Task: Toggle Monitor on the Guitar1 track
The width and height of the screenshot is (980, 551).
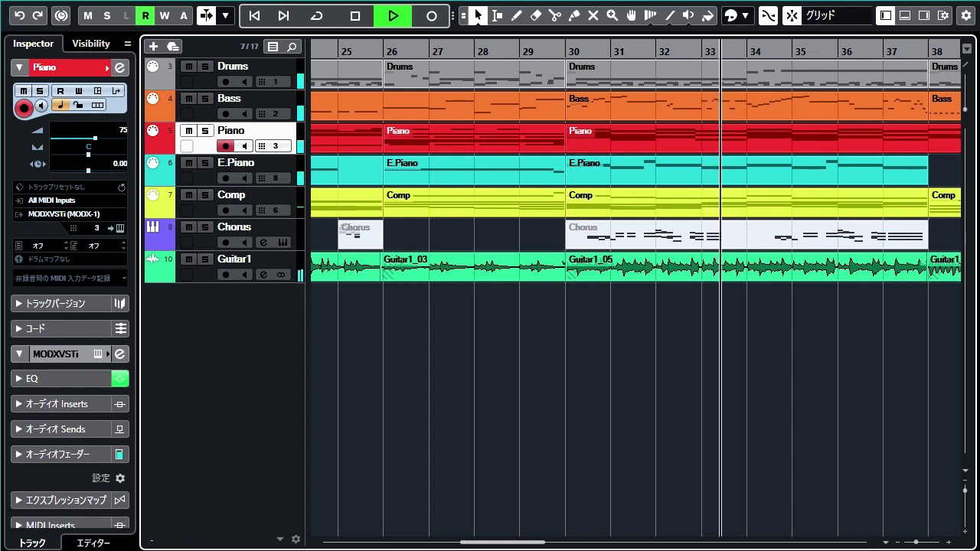Action: 245,275
